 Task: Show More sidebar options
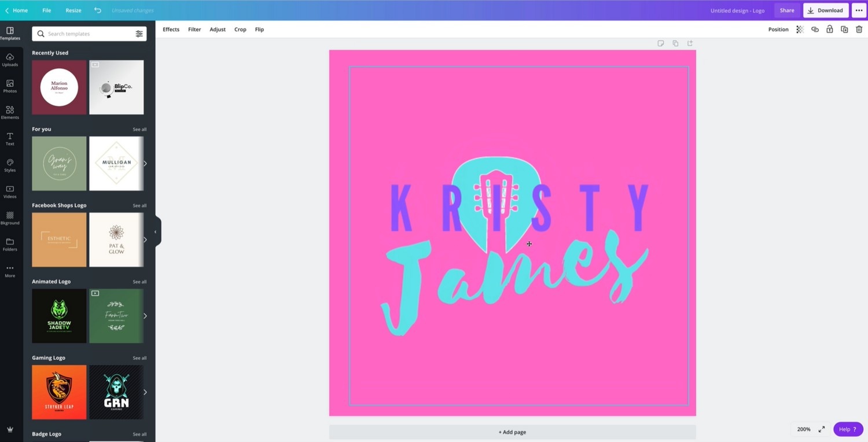pyautogui.click(x=10, y=271)
